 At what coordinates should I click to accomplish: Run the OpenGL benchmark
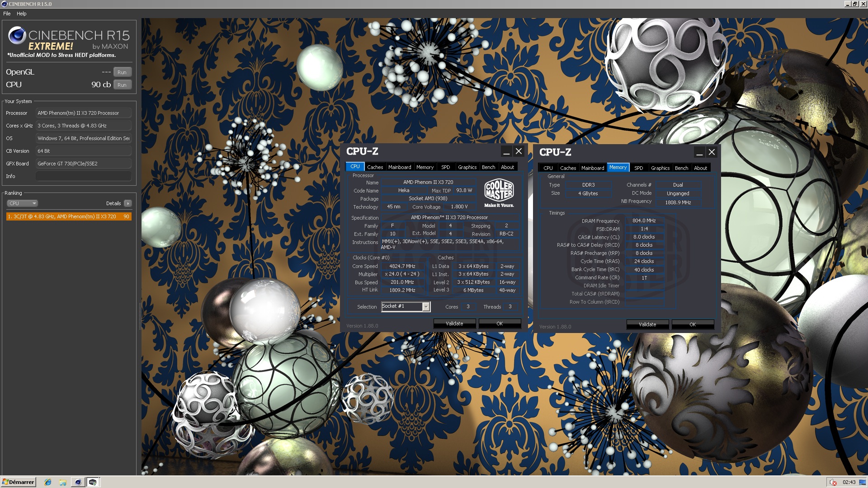point(122,72)
